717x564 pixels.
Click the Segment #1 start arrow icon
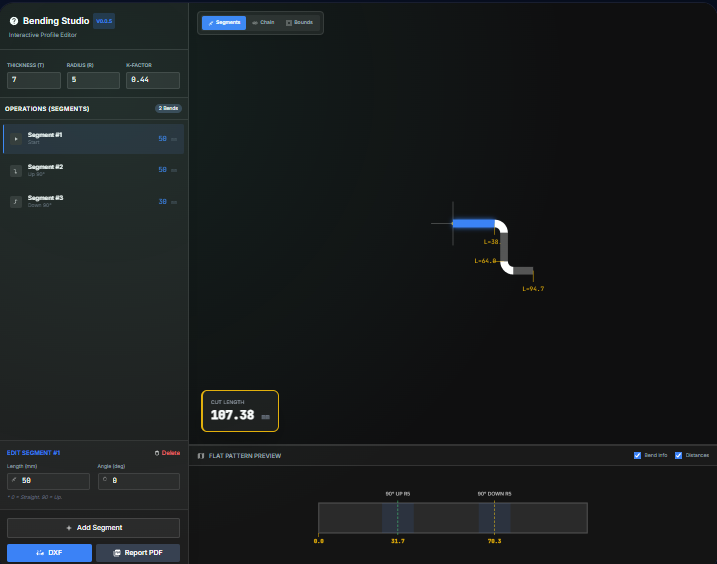point(16,139)
